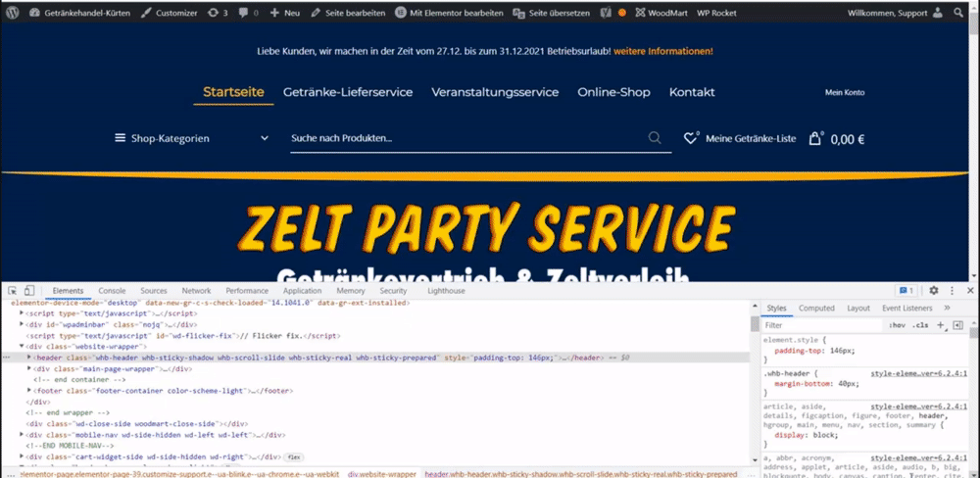Open the DevTools issues counter badge
Screen dimensions: 980x478
pos(906,291)
